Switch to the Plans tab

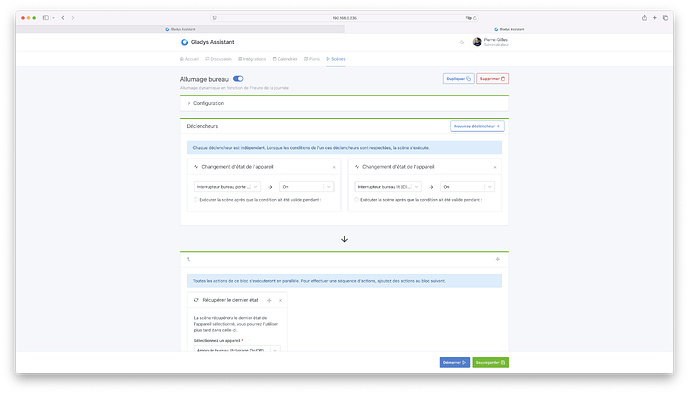(x=312, y=59)
